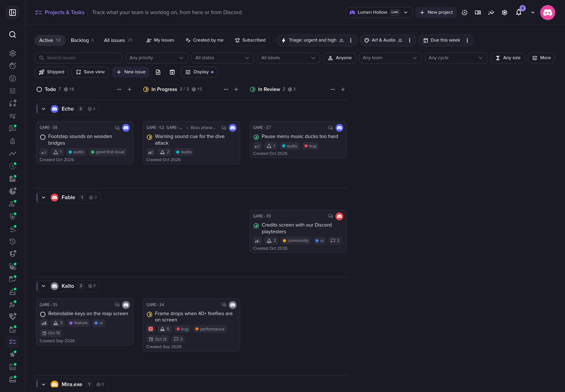Switch to the All issues tab
565x392 pixels.
click(x=118, y=40)
